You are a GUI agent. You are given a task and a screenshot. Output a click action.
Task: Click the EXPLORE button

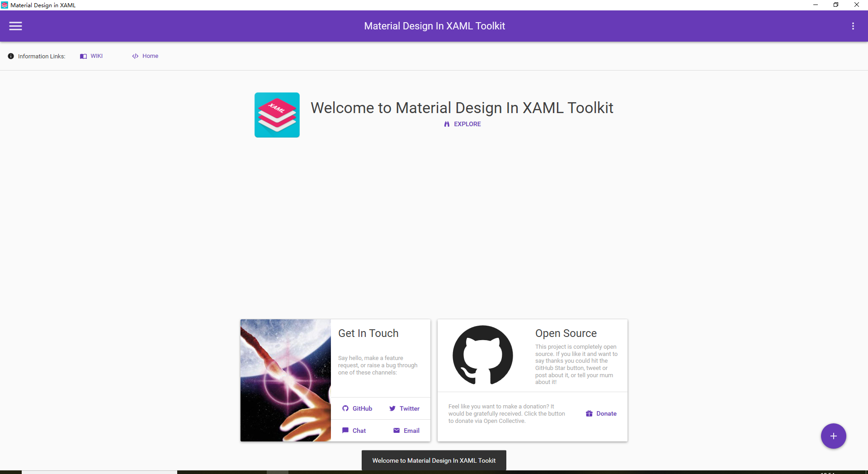[462, 124]
